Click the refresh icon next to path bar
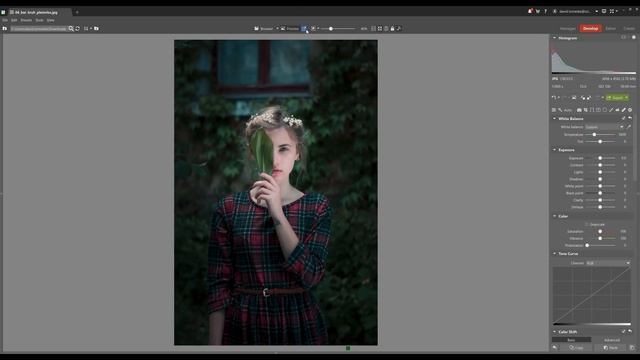 (78, 29)
